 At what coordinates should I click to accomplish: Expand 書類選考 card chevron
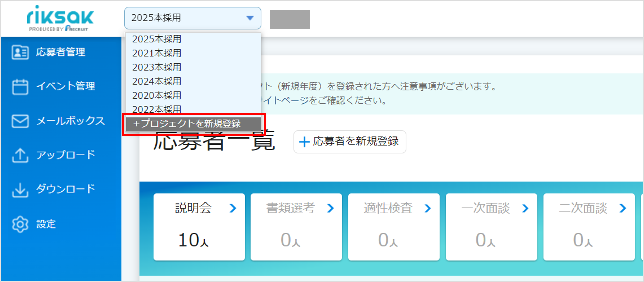[x=330, y=208]
